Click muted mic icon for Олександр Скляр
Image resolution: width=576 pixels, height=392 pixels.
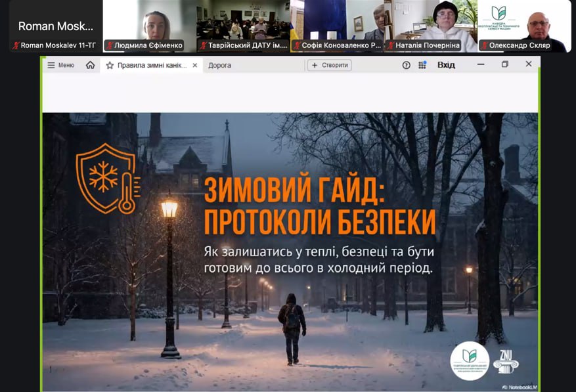(x=485, y=45)
